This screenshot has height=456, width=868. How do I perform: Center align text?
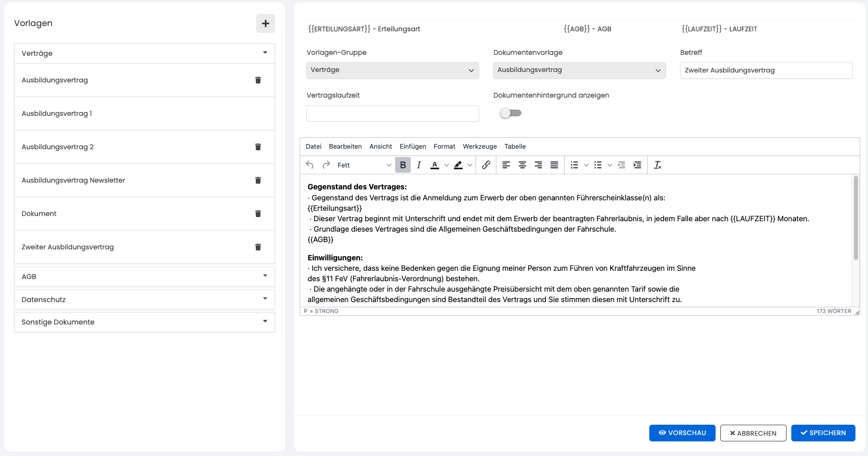click(x=522, y=165)
